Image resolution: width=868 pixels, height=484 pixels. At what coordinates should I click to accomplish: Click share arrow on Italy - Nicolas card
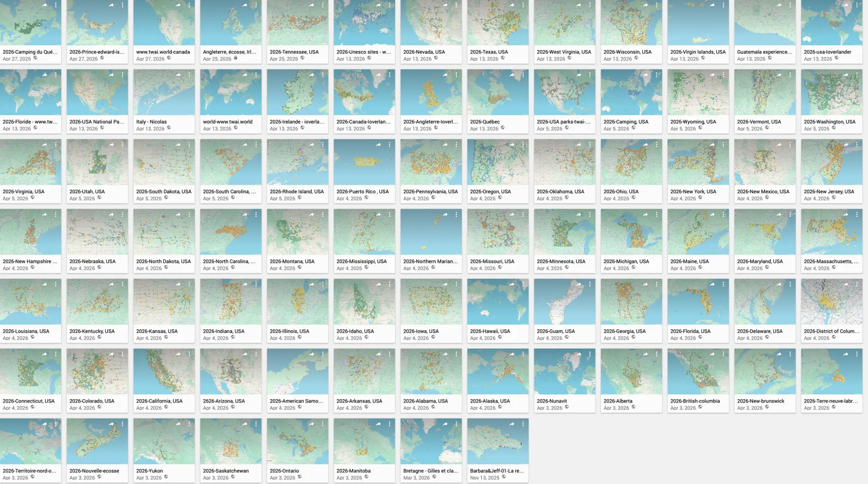(x=178, y=75)
